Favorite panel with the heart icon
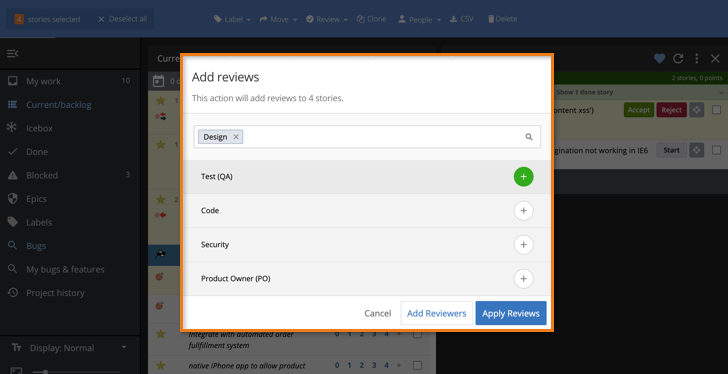728x374 pixels. [x=659, y=58]
